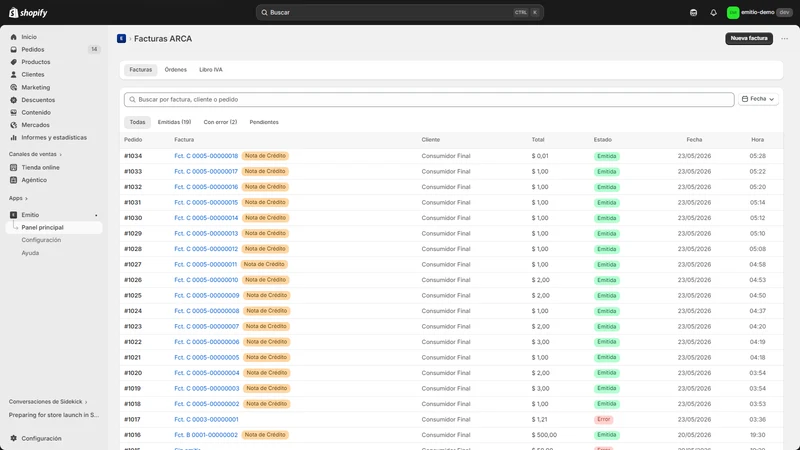
Task: Switch to the Libro IVA tab
Action: tap(211, 69)
